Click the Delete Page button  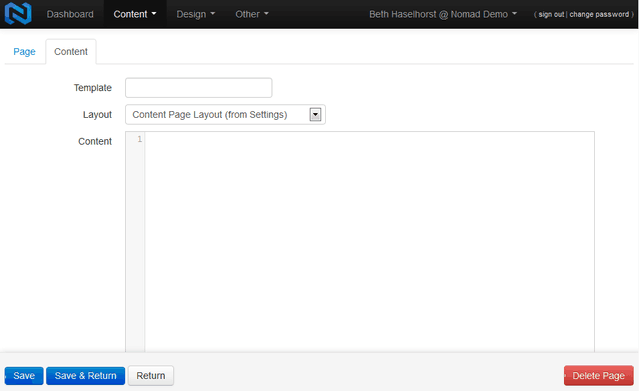599,376
